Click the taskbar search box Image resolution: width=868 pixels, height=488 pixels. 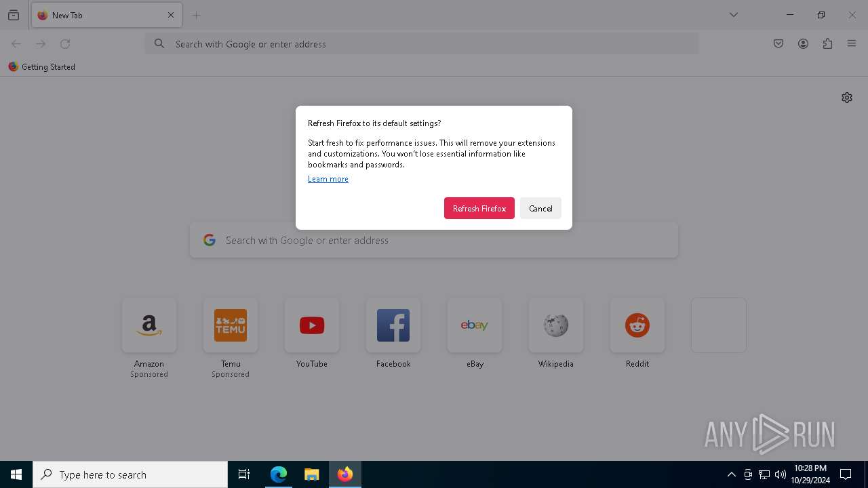tap(130, 474)
